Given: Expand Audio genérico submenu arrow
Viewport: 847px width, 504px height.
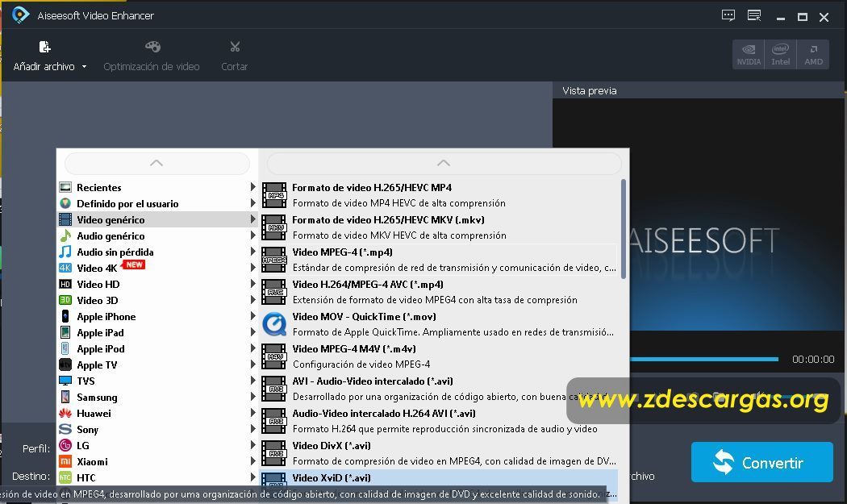Looking at the screenshot, I should (252, 235).
